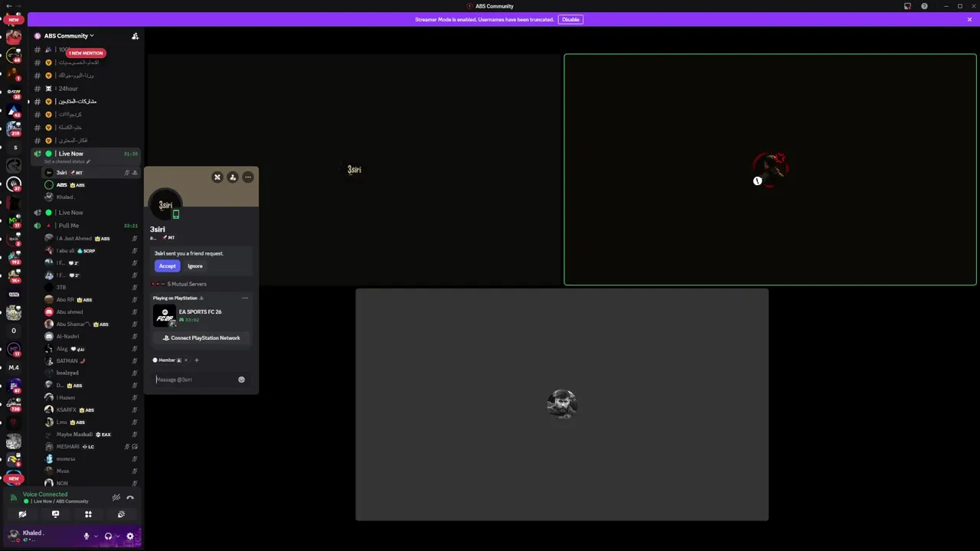
Task: Select KSARFX voice member
Action: 90,410
